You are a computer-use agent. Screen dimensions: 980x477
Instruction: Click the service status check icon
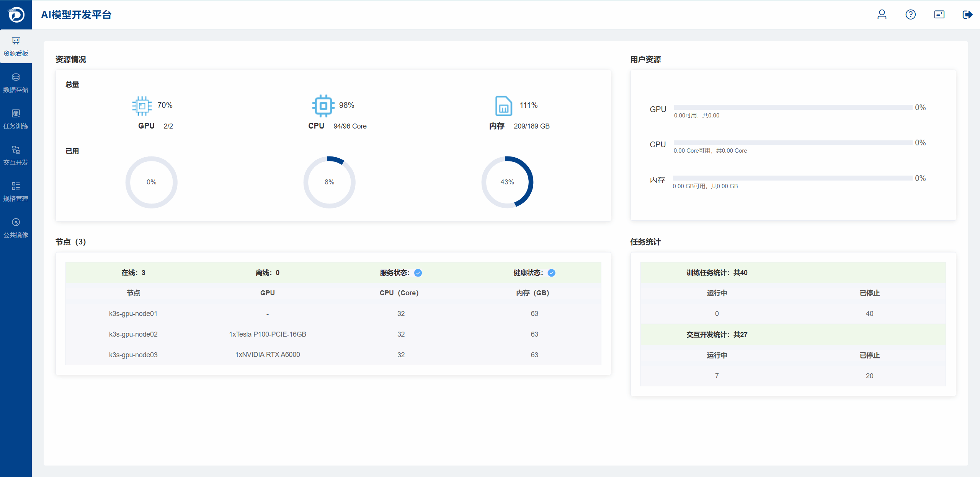tap(418, 273)
